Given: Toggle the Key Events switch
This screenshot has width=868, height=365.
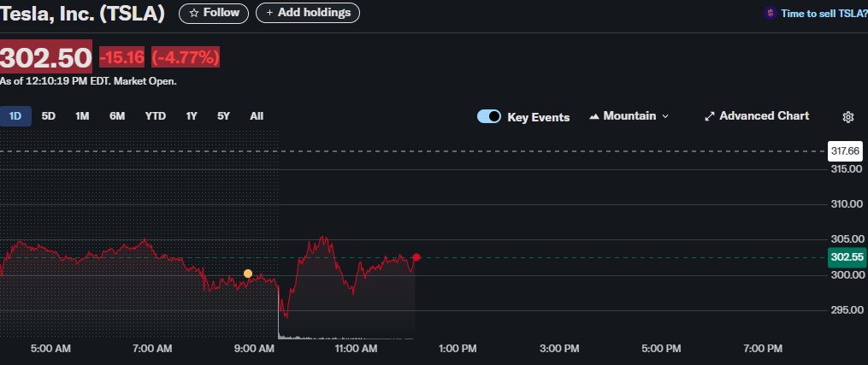Looking at the screenshot, I should click(x=489, y=117).
